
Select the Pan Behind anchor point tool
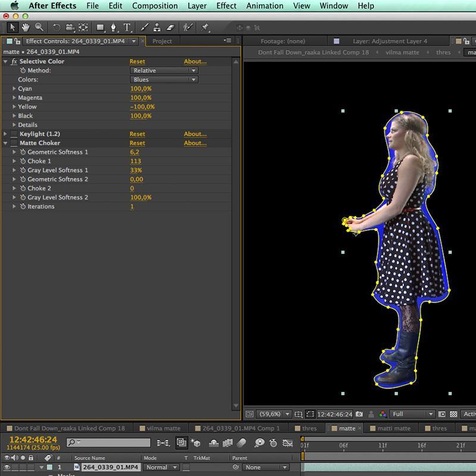(83, 27)
